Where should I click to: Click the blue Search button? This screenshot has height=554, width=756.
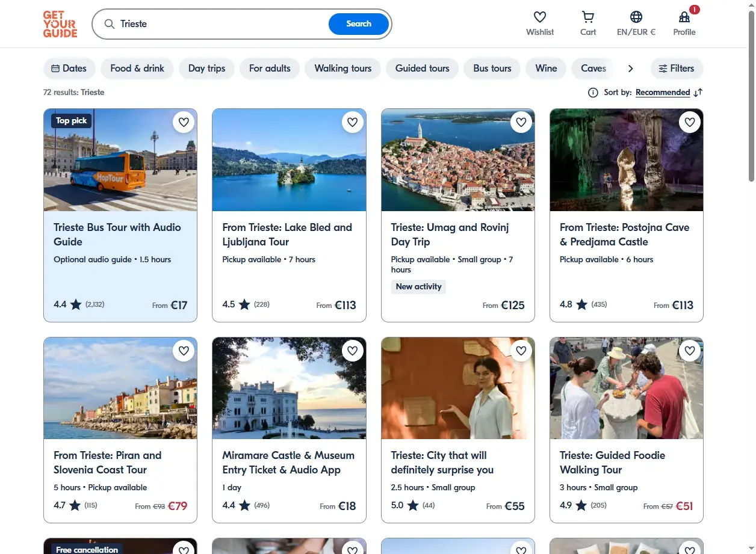coord(359,24)
